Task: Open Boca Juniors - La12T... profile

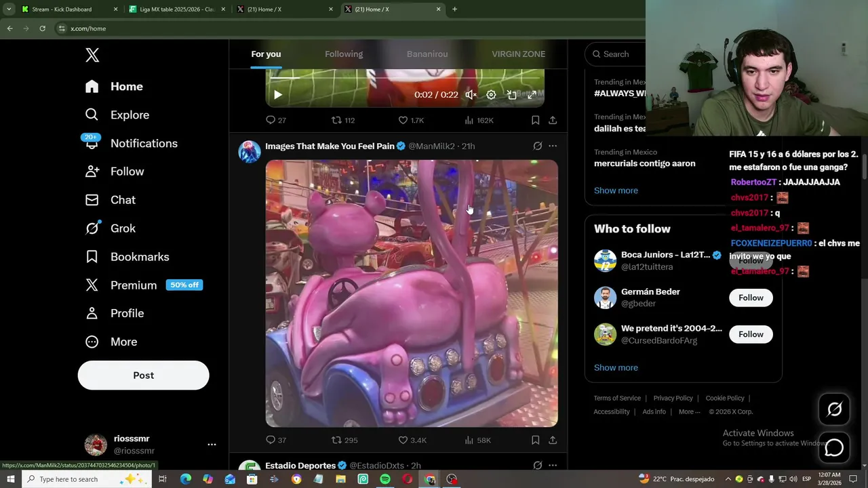Action: [665, 255]
